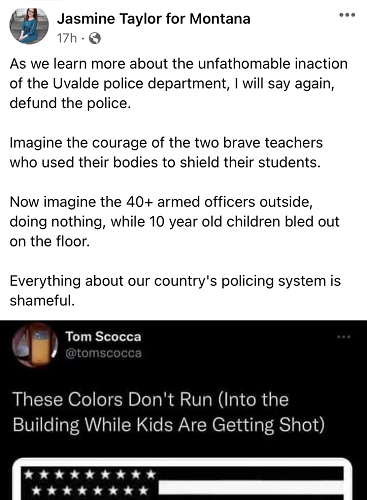The height and width of the screenshot is (500, 367).
Task: Select the paragraph about two brave teachers
Action: (166, 153)
